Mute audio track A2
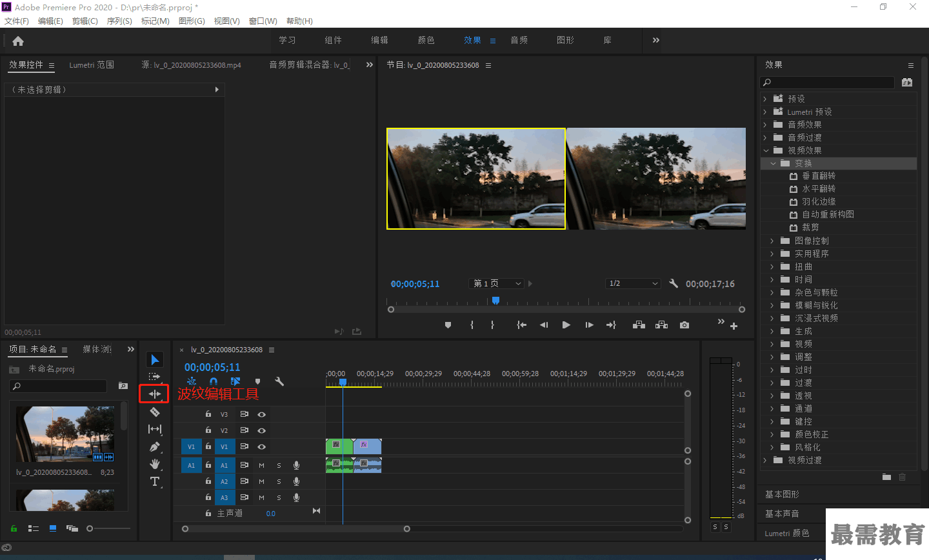The image size is (929, 560). (261, 481)
